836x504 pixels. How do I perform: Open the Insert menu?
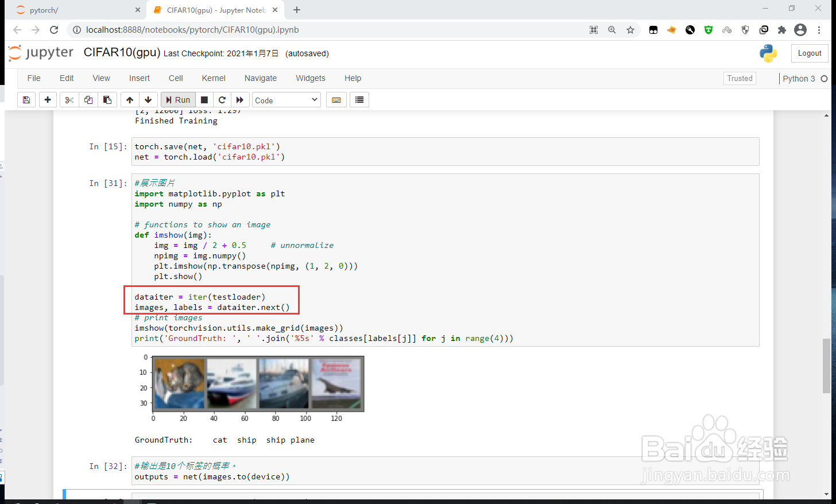(139, 78)
